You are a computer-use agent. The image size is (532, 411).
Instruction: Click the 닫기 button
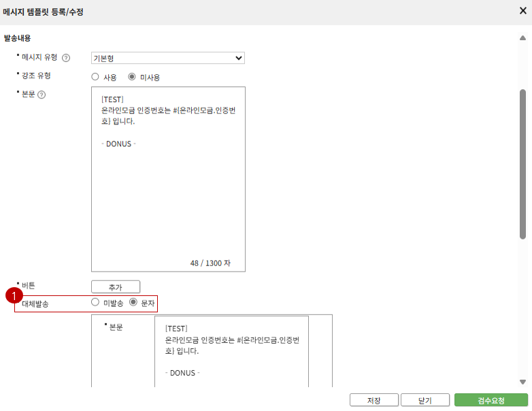(x=425, y=400)
